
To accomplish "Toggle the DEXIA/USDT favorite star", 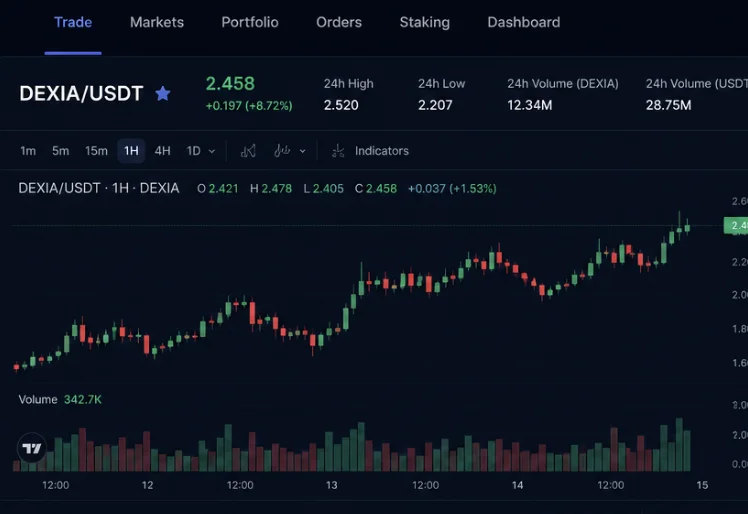I will pos(163,94).
